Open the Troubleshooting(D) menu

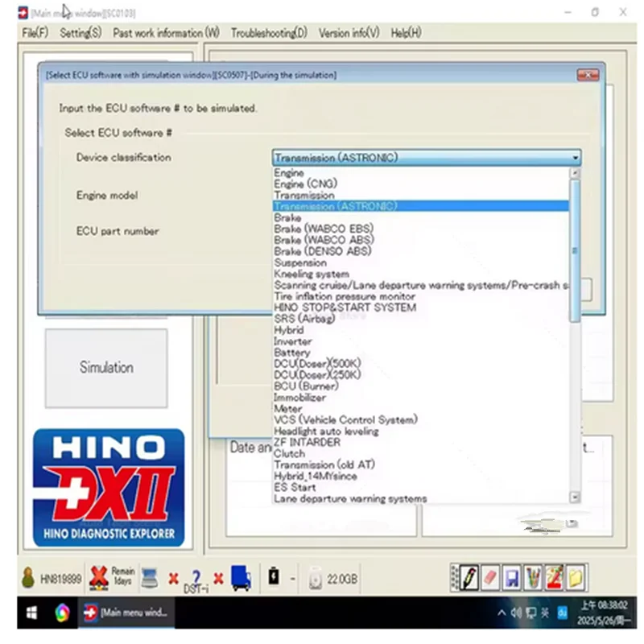point(269,33)
